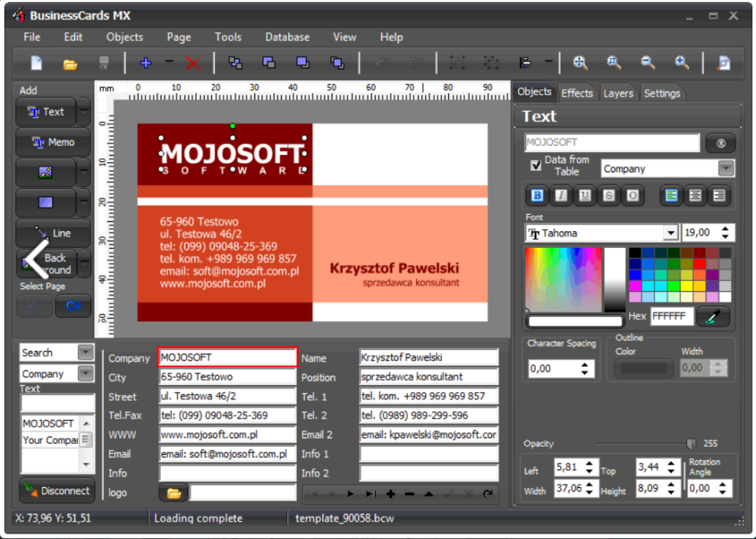Click the Add object plus icon on toolbar
Screen dimensions: 756x539
pos(144,63)
